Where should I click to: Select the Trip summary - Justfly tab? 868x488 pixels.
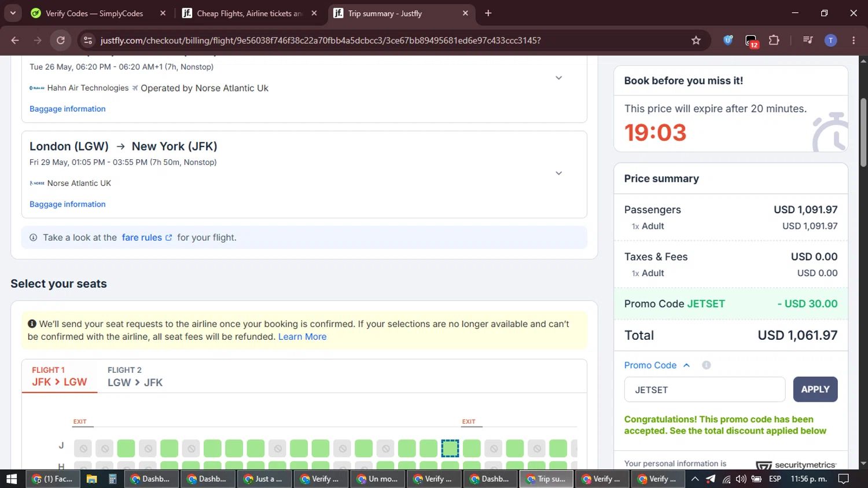click(x=400, y=13)
